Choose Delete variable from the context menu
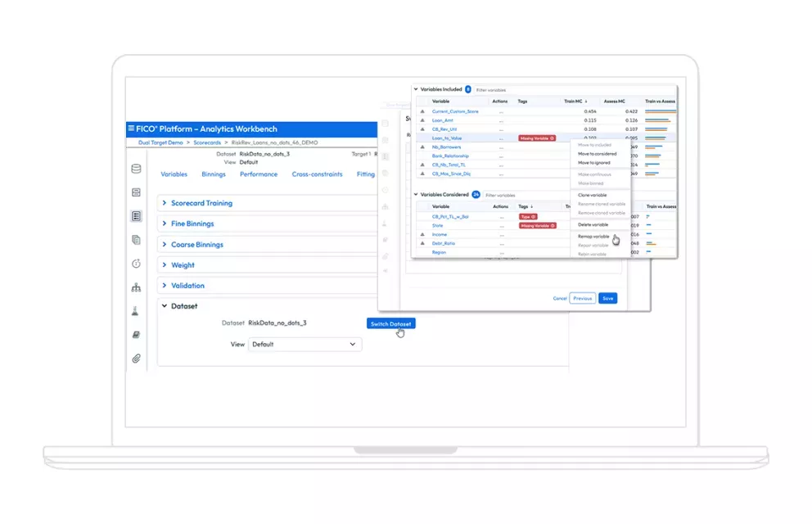Screen dimensions: 812x524 [592, 224]
